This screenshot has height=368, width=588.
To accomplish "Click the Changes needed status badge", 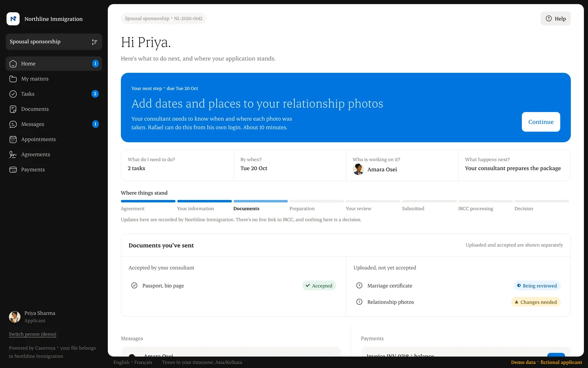I will click(536, 302).
